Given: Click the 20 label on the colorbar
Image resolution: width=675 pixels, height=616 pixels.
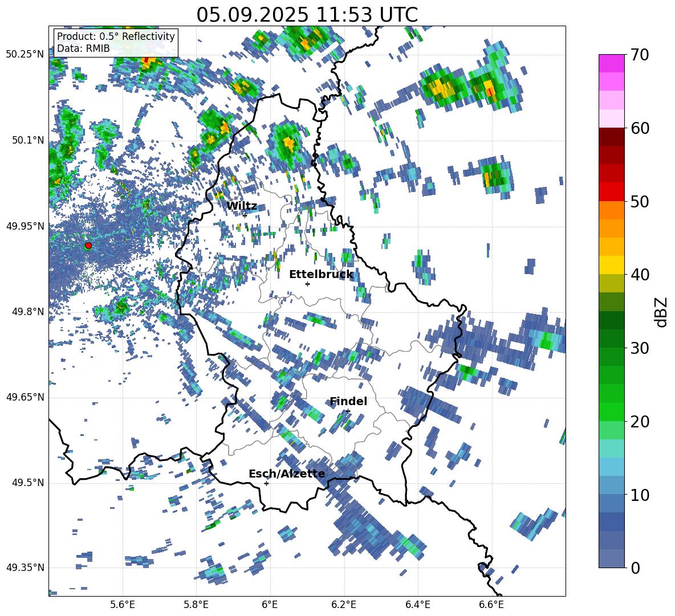Looking at the screenshot, I should (639, 422).
